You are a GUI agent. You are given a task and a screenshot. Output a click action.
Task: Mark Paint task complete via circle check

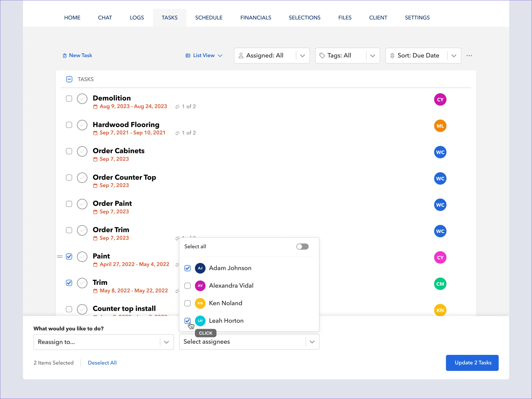[82, 257]
